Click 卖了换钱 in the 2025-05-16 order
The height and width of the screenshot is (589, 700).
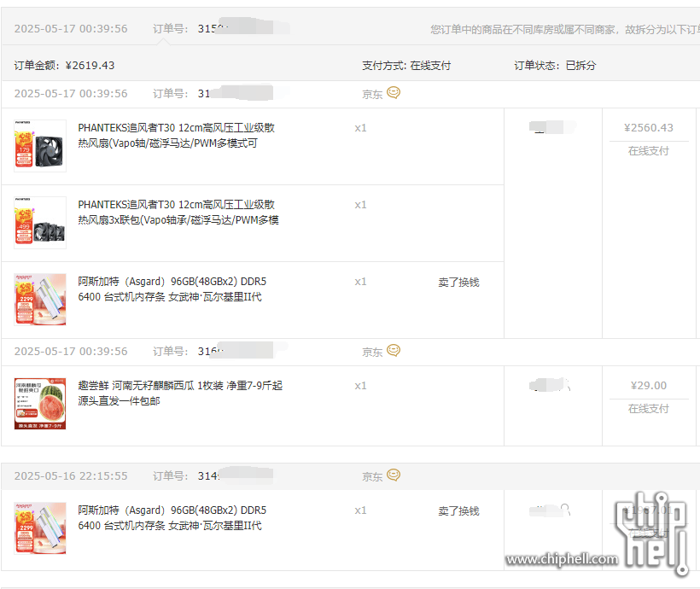(x=458, y=510)
